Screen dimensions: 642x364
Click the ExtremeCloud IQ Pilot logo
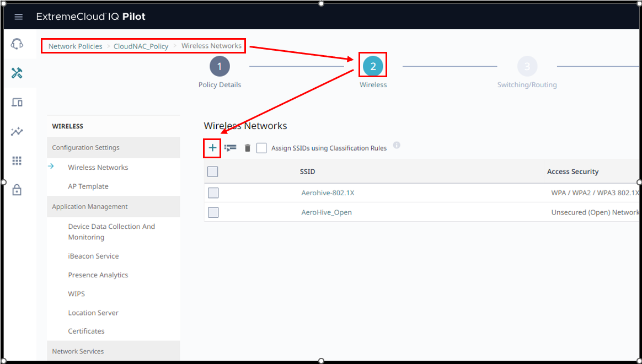tap(91, 17)
